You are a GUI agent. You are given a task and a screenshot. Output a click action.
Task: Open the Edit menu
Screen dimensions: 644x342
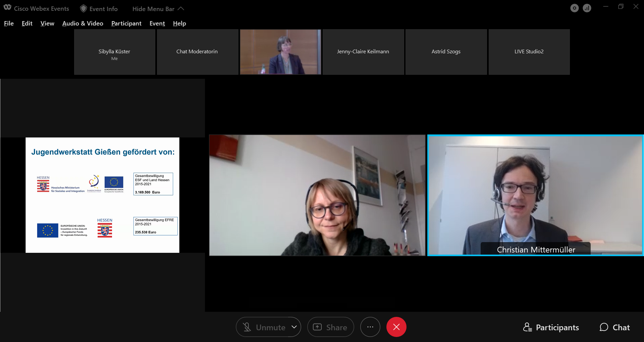27,23
